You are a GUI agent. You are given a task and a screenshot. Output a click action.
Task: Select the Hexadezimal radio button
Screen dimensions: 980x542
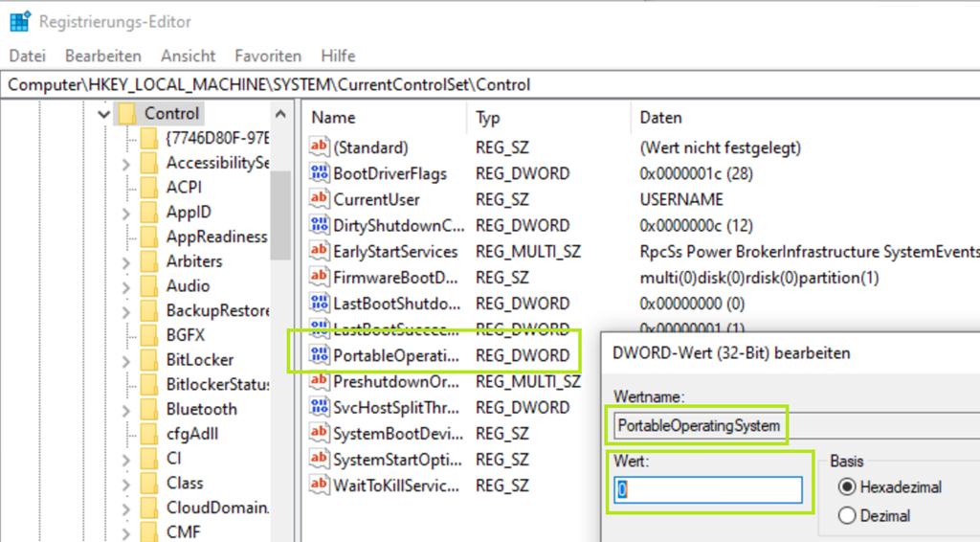click(x=846, y=486)
